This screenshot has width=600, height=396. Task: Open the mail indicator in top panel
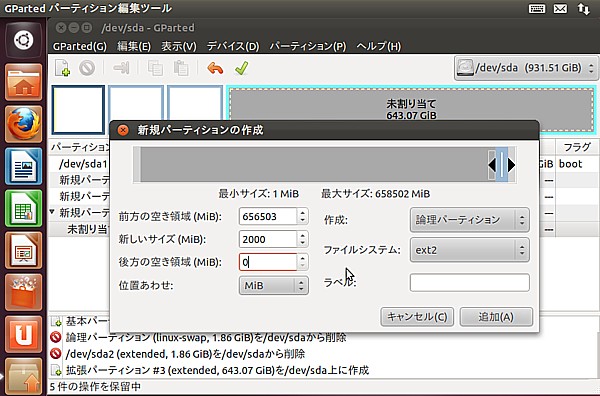tap(560, 8)
